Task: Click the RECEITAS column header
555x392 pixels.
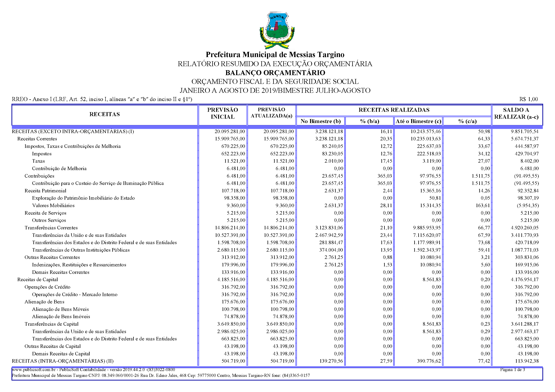Action: pos(104,114)
